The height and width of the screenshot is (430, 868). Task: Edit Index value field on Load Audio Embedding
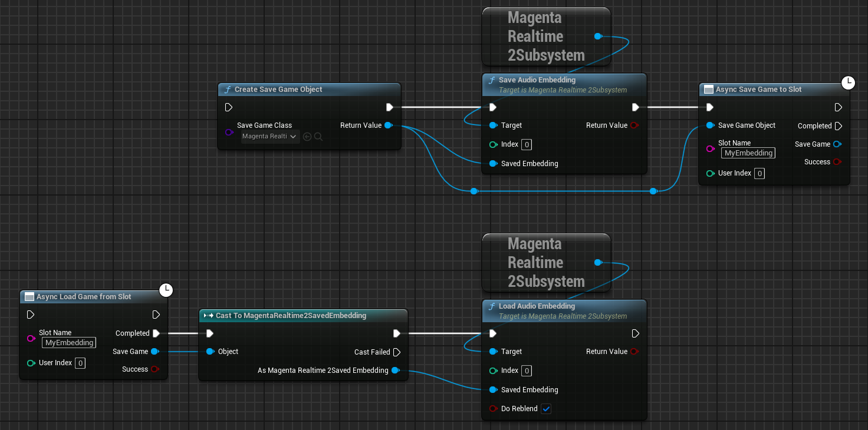click(527, 371)
